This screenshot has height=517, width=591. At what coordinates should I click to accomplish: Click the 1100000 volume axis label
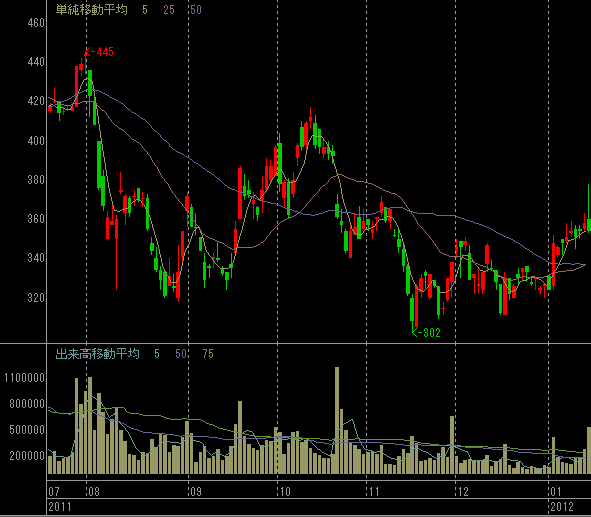pos(24,378)
